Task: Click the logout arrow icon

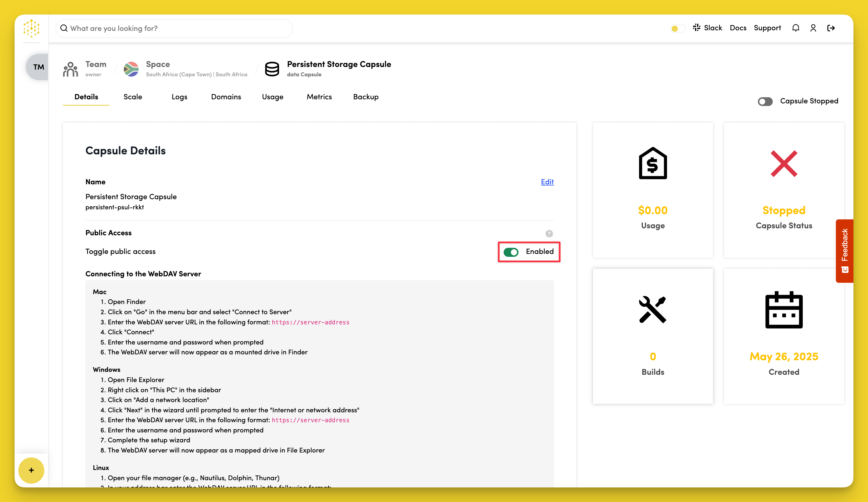Action: 831,28
